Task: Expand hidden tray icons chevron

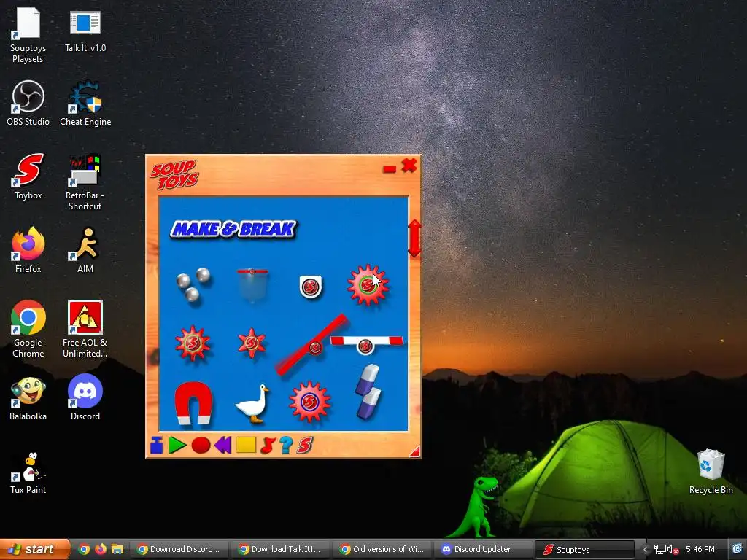Action: (645, 550)
